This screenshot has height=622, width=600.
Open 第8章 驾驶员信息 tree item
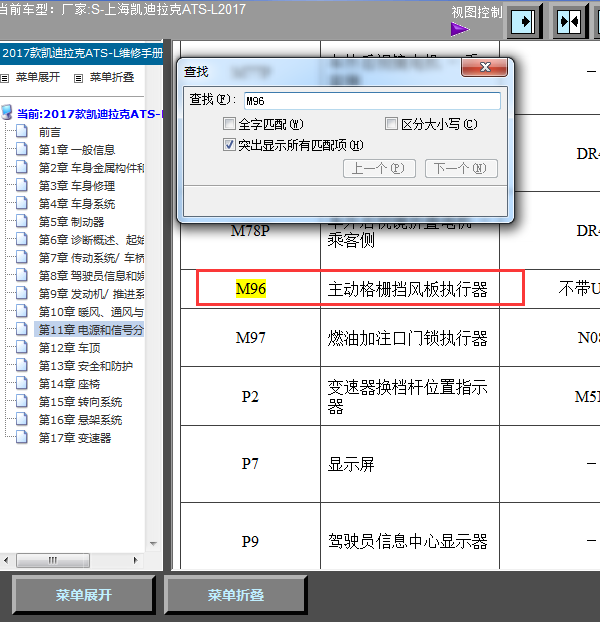coord(91,276)
